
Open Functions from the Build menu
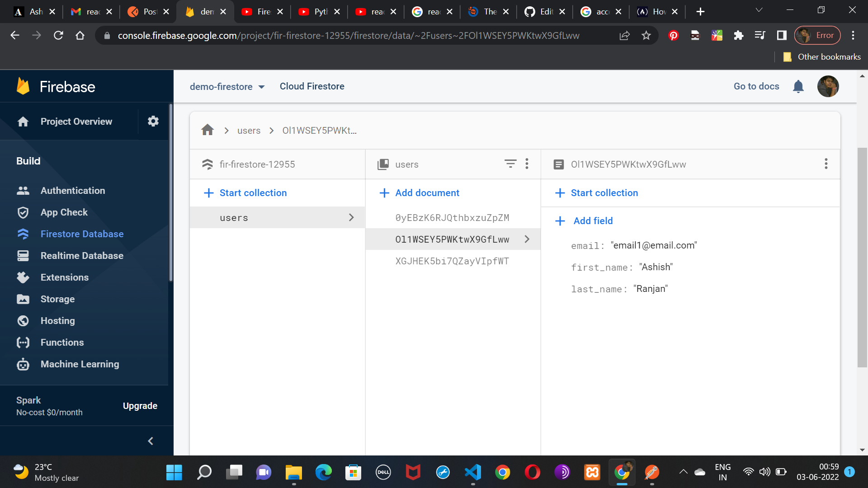point(62,342)
